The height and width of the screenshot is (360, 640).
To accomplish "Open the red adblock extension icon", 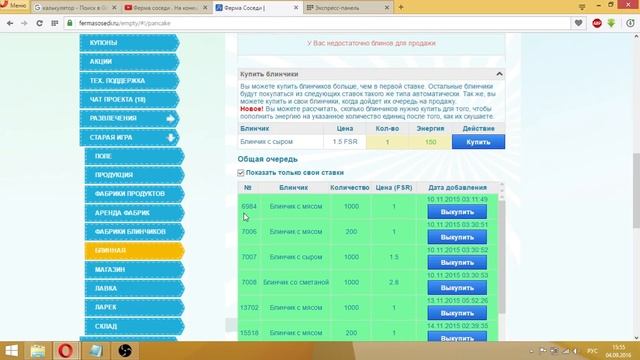I will point(597,23).
